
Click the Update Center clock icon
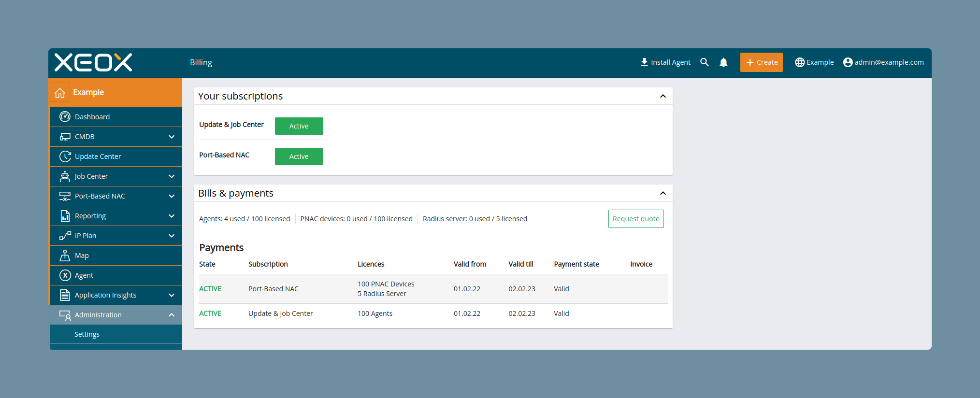coord(65,156)
